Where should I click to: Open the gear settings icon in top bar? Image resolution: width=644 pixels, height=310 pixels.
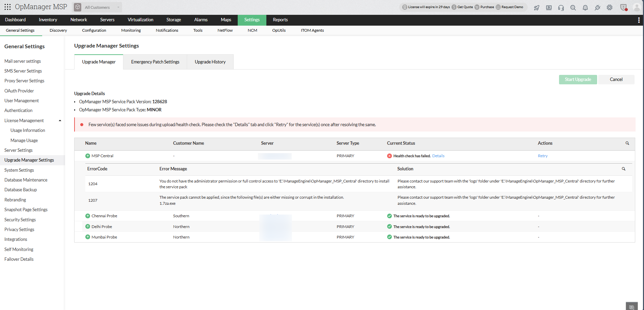pos(610,7)
